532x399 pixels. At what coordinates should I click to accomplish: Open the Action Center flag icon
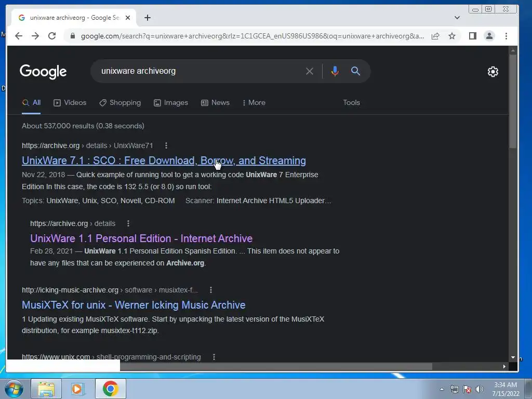467,389
